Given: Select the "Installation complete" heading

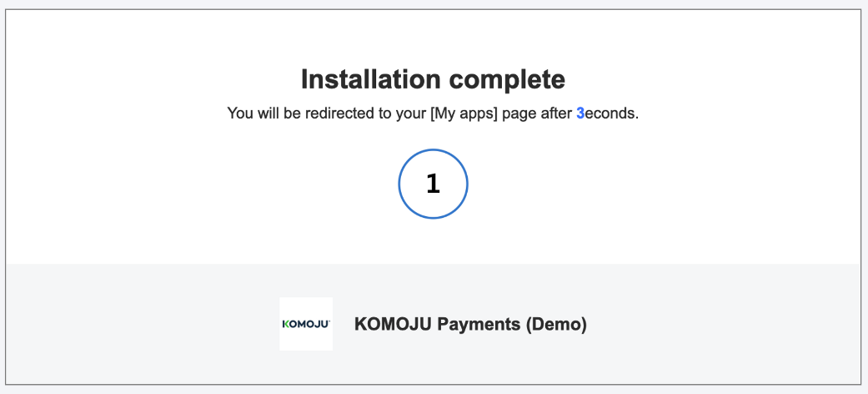Looking at the screenshot, I should 433,79.
